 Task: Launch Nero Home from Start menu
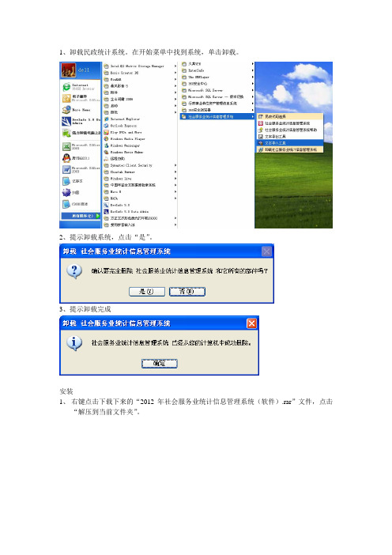pos(77,110)
